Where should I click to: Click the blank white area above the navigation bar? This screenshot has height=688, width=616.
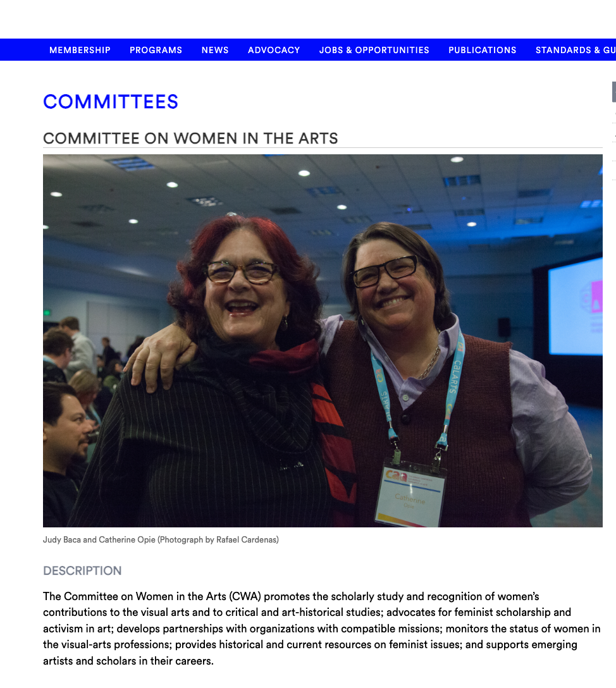coord(308,19)
